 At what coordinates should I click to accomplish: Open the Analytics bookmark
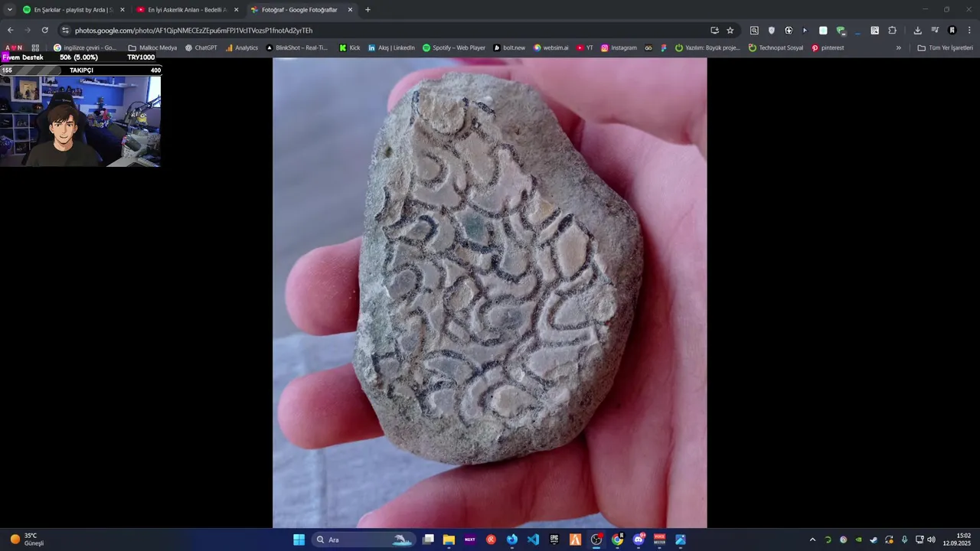242,47
